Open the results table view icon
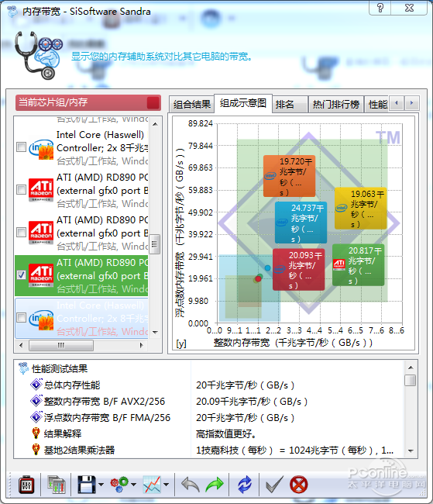 (x=57, y=485)
